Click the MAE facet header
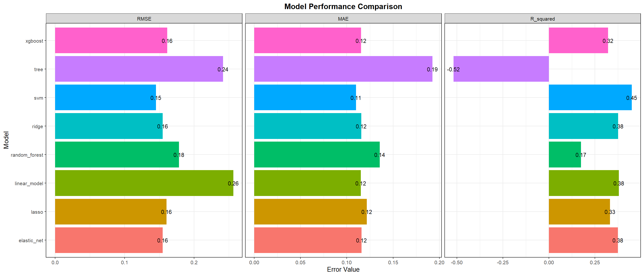This screenshot has height=276, width=644. point(343,19)
